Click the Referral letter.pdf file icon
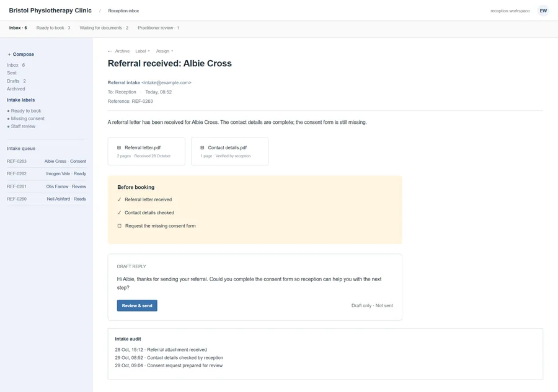Image resolution: width=558 pixels, height=392 pixels. point(119,147)
